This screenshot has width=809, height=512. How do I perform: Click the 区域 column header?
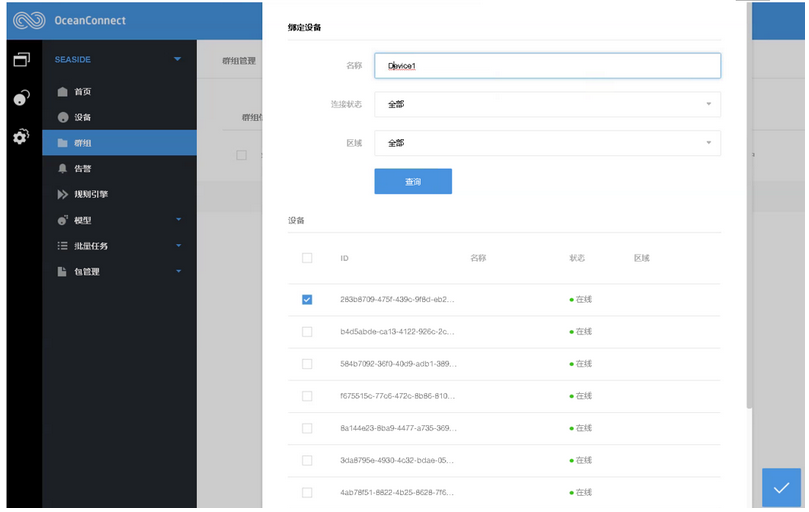pos(641,258)
